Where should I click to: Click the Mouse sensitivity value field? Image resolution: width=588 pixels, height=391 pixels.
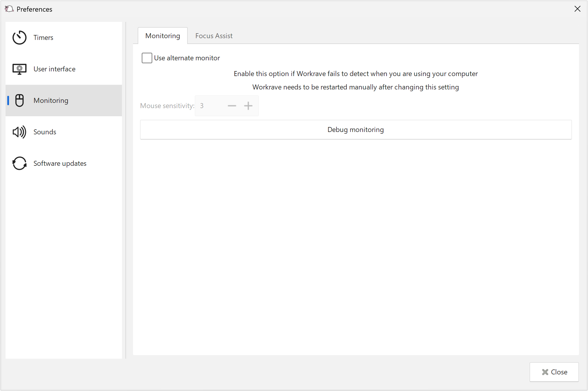[x=210, y=106]
